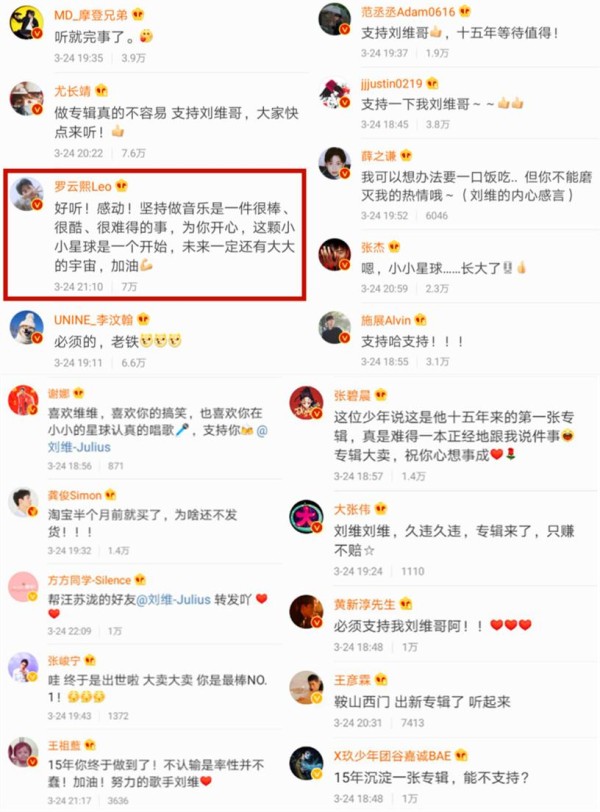Open the 王祖蓝 profile avatar
600x812 pixels.
pos(23,752)
